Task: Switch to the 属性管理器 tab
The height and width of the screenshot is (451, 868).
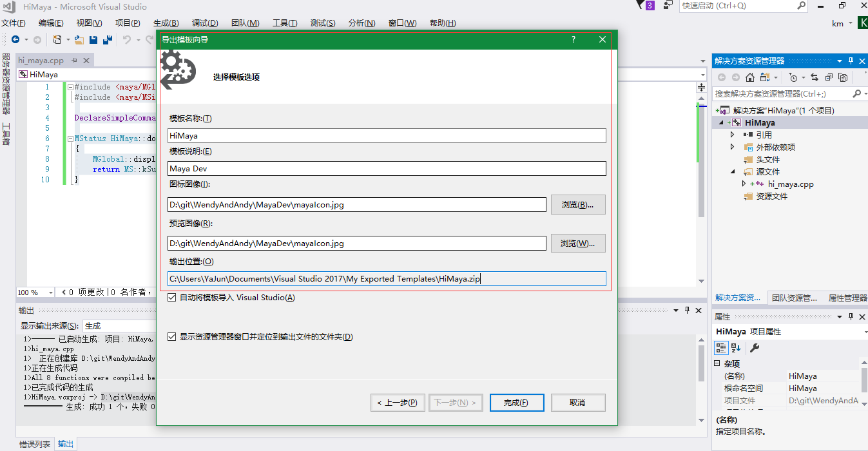Action: coord(847,298)
